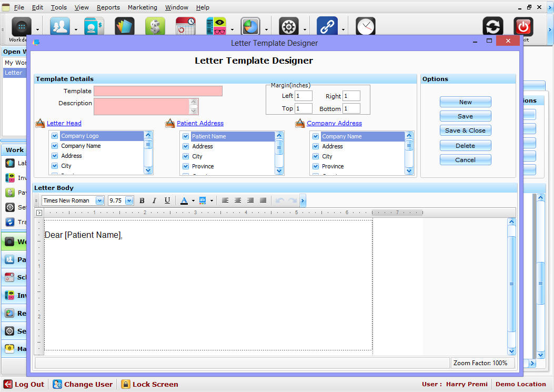Open the Help menu
Image resolution: width=554 pixels, height=392 pixels.
click(x=203, y=7)
